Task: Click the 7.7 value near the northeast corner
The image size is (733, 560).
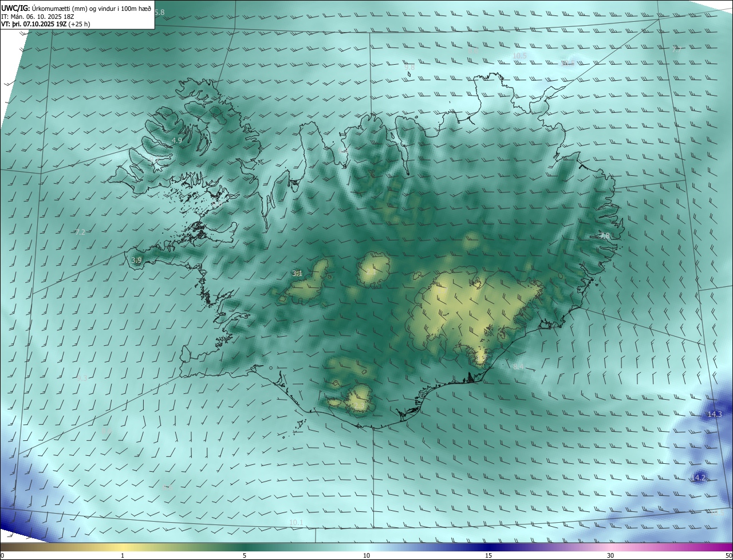Action: 677,50
